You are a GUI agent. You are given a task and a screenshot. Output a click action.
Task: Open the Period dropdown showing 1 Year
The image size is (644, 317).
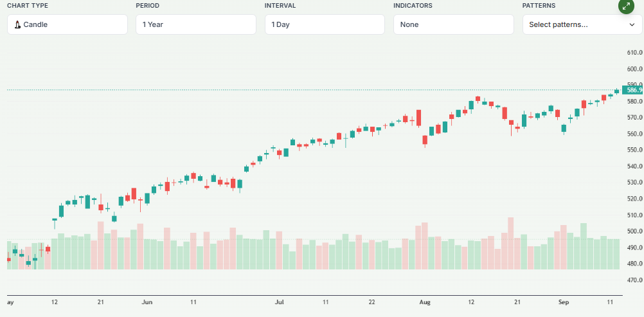pyautogui.click(x=196, y=24)
